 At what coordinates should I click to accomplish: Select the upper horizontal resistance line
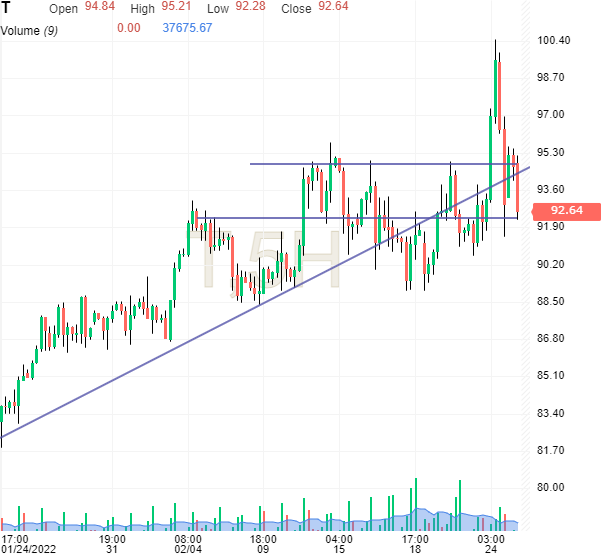[x=400, y=164]
